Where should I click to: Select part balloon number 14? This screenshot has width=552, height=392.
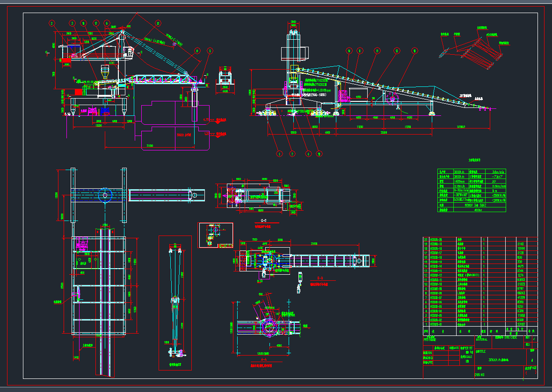[x=349, y=50]
